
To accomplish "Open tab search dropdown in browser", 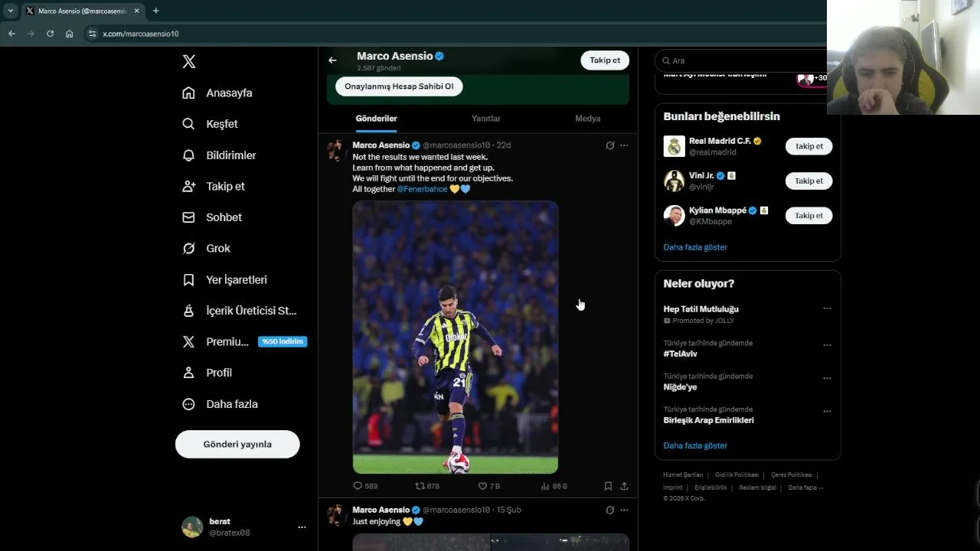I will tap(11, 11).
